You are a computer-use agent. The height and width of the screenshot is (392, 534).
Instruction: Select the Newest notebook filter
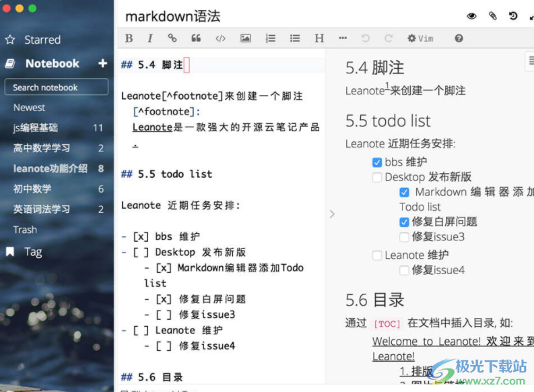pyautogui.click(x=29, y=108)
